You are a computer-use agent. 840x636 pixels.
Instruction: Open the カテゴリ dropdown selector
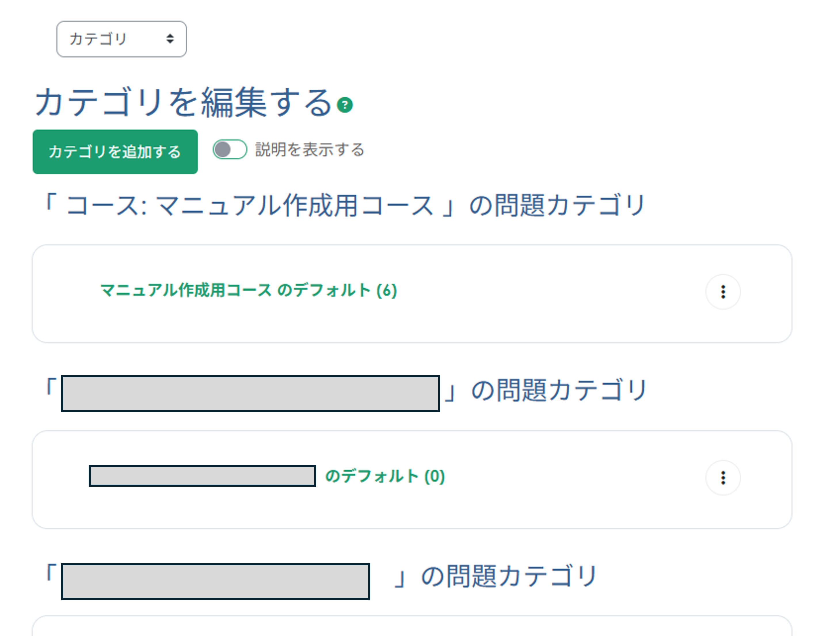click(121, 39)
